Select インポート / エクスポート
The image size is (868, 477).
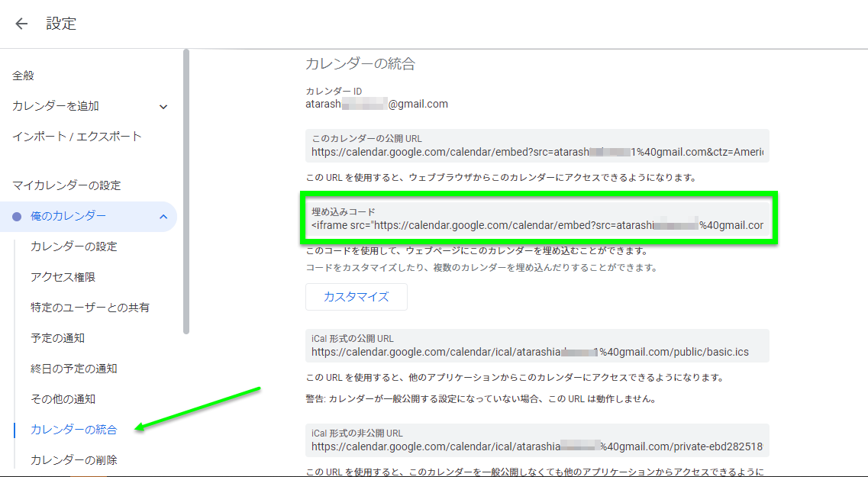coord(77,137)
